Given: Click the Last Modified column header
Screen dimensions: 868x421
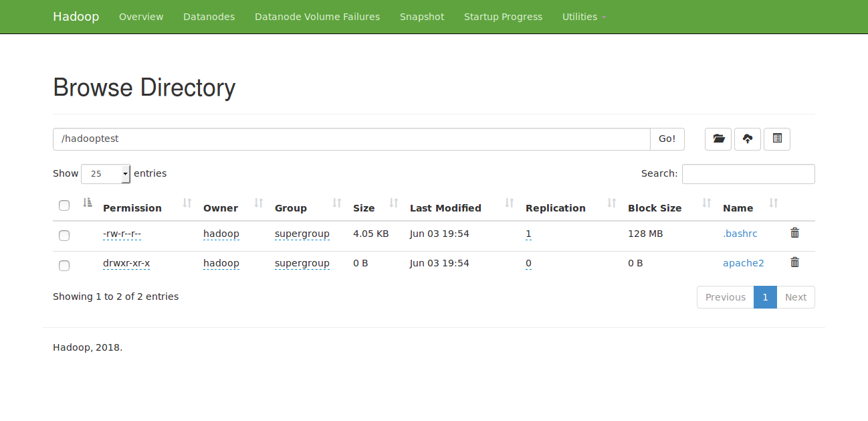Looking at the screenshot, I should pos(445,208).
